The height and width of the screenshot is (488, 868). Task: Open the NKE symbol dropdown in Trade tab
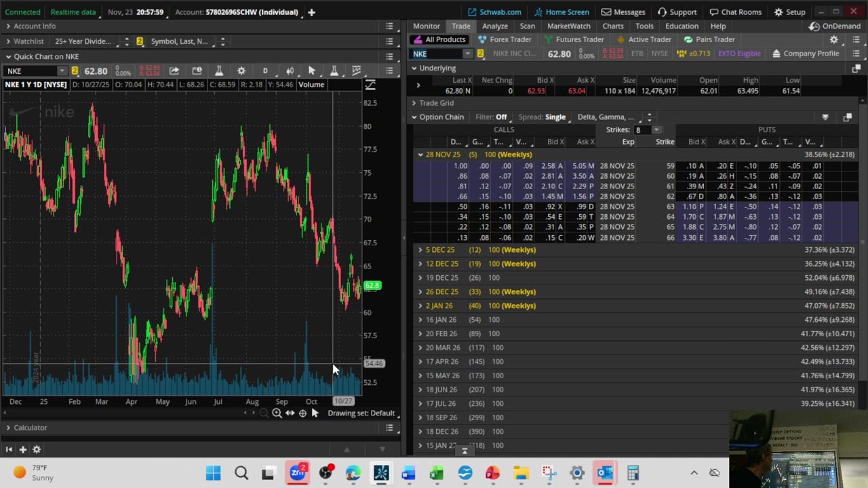click(x=467, y=54)
